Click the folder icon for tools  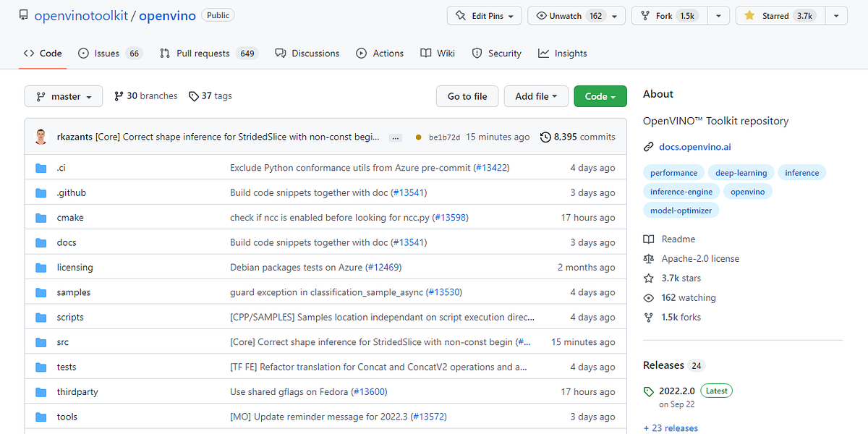pyautogui.click(x=41, y=417)
